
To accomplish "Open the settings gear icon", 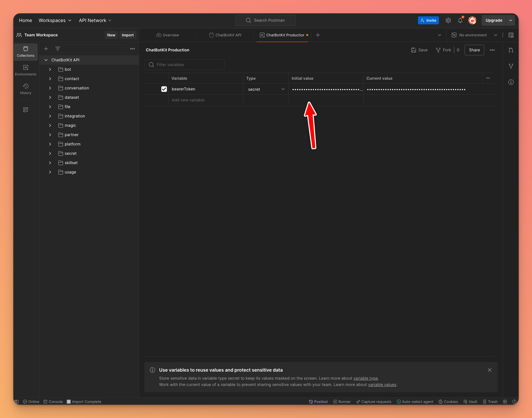I will pyautogui.click(x=448, y=20).
